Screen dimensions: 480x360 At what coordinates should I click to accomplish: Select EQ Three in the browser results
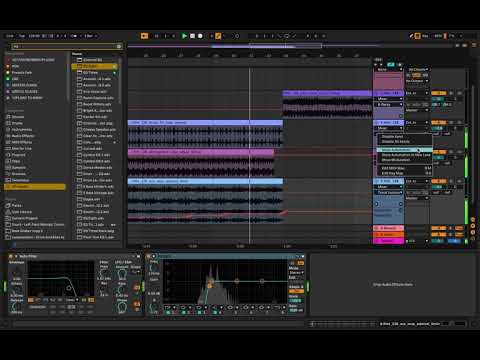click(x=90, y=73)
